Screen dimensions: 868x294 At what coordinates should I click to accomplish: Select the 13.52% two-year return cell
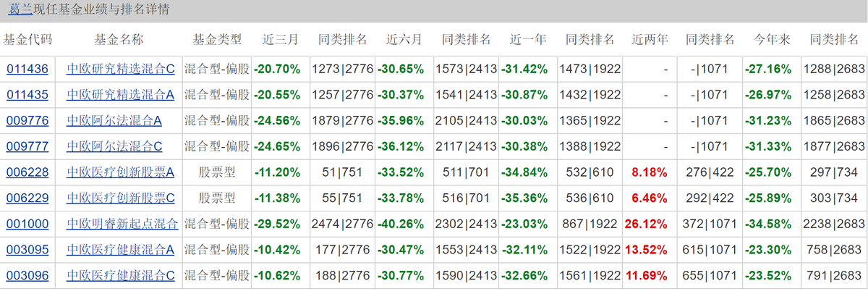650,250
